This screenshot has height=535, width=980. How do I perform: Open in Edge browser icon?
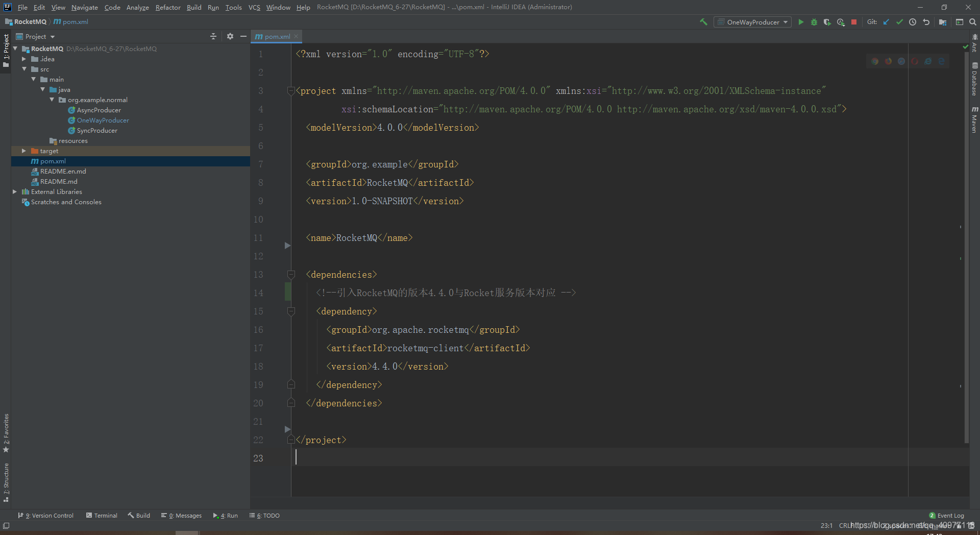(x=941, y=61)
